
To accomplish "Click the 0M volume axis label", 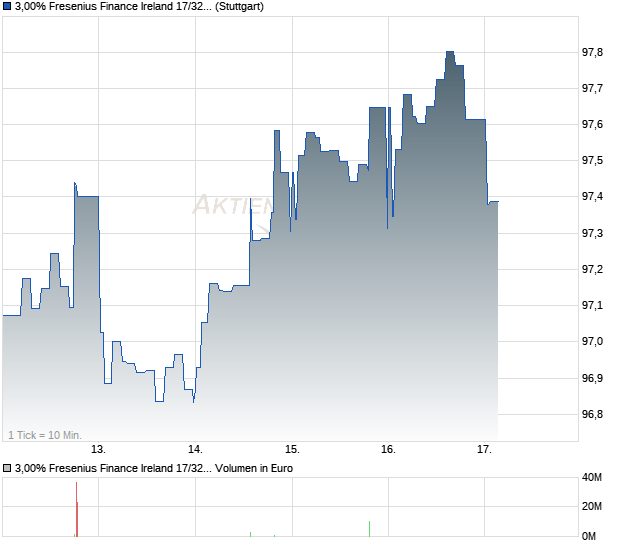I will pyautogui.click(x=589, y=536).
